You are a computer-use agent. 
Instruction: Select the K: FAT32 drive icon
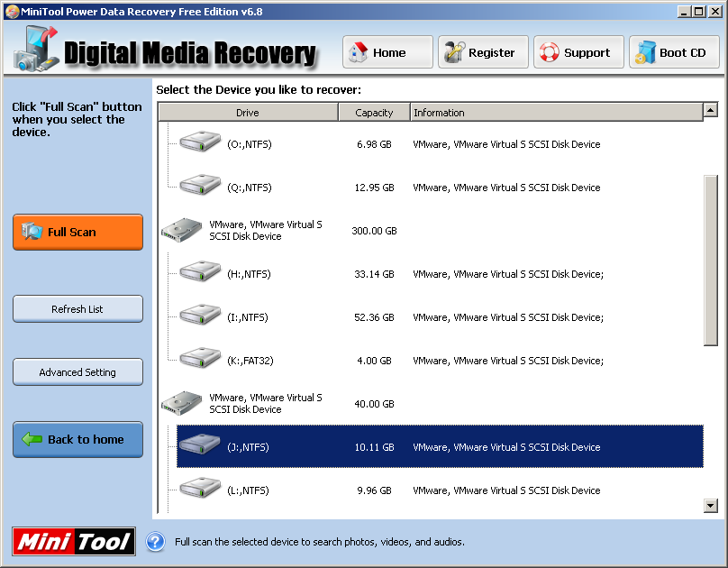point(200,358)
